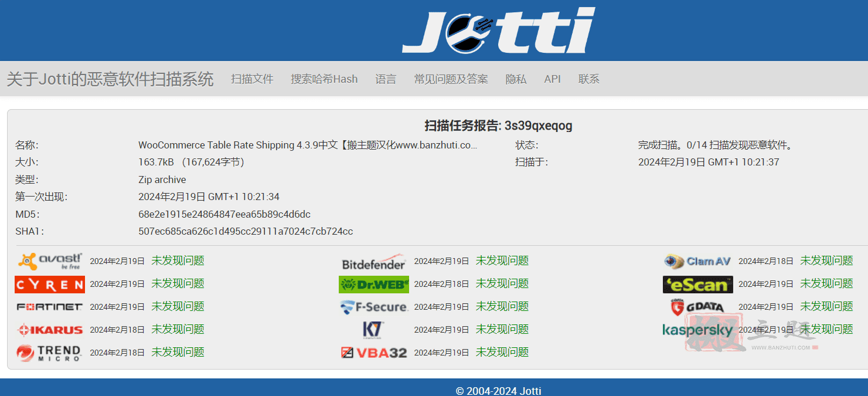Click the SHA1 hash value 507ec685…
868x396 pixels.
246,231
